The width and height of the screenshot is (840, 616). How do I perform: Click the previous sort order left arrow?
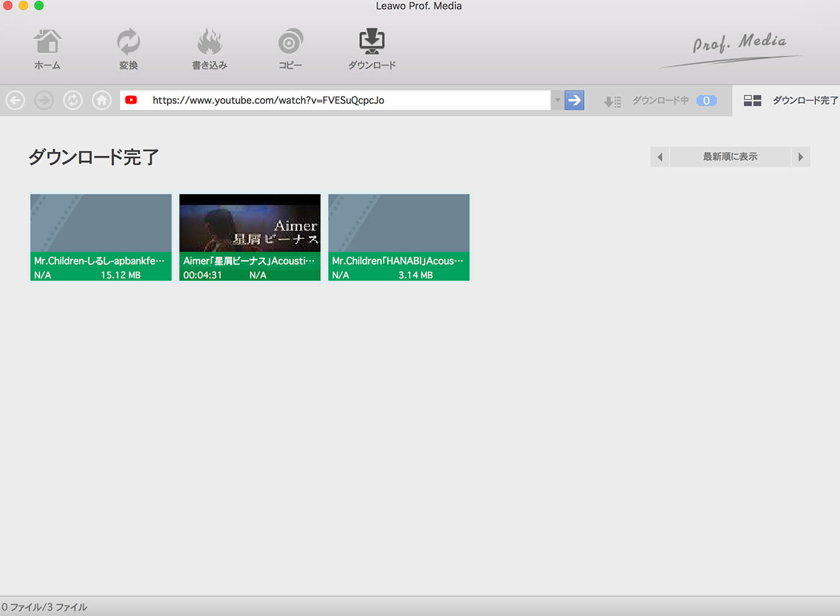tap(660, 157)
